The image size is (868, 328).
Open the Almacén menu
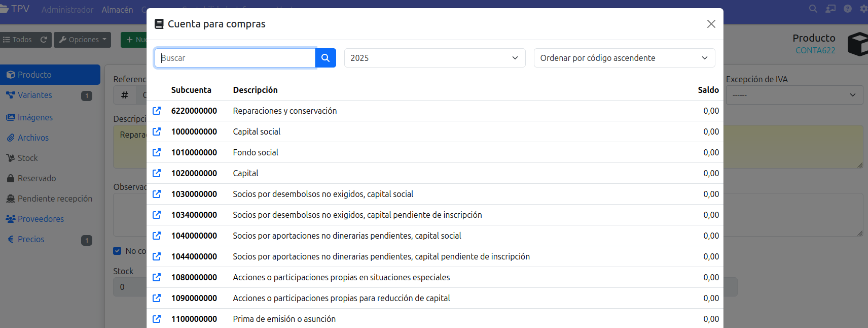[x=117, y=10]
